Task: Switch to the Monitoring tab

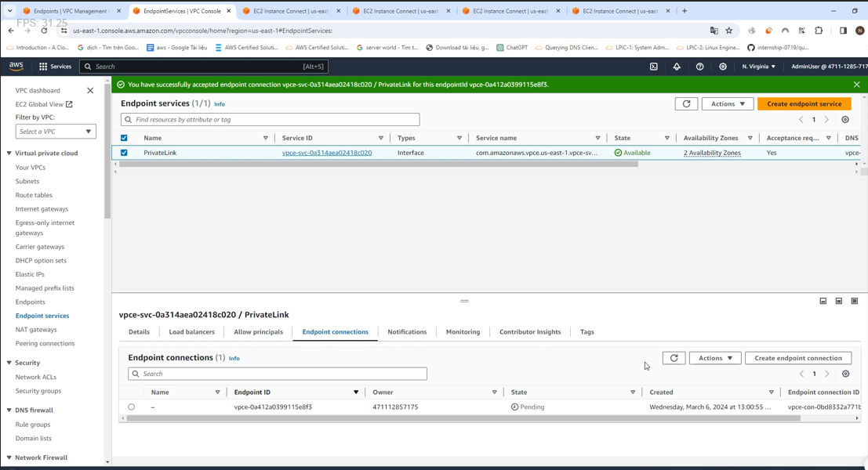Action: [463, 332]
